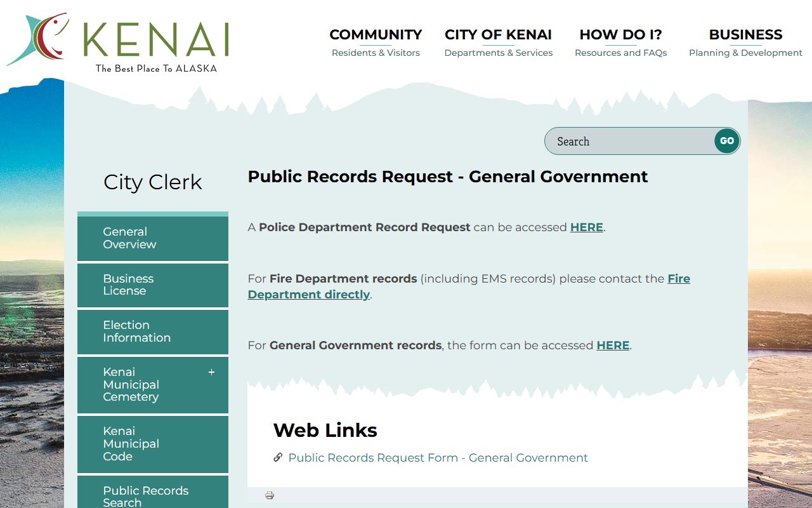Click the printer icon below Web Links
The height and width of the screenshot is (508, 812).
[270, 495]
